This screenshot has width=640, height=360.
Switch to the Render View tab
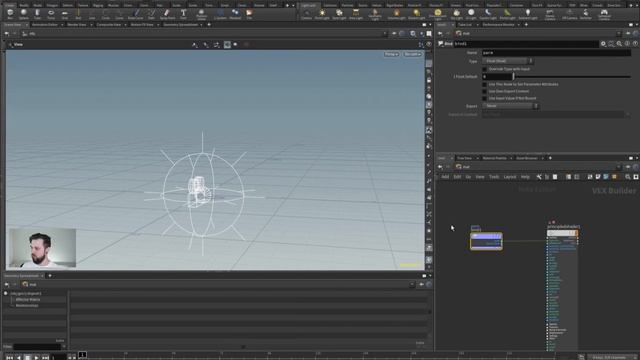pyautogui.click(x=77, y=25)
